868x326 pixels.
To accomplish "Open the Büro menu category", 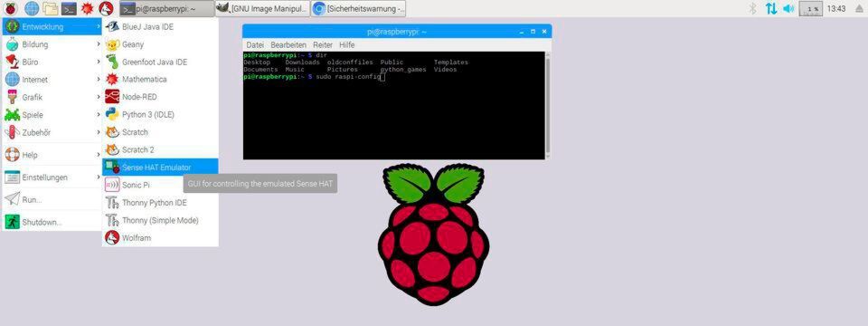I will (52, 62).
